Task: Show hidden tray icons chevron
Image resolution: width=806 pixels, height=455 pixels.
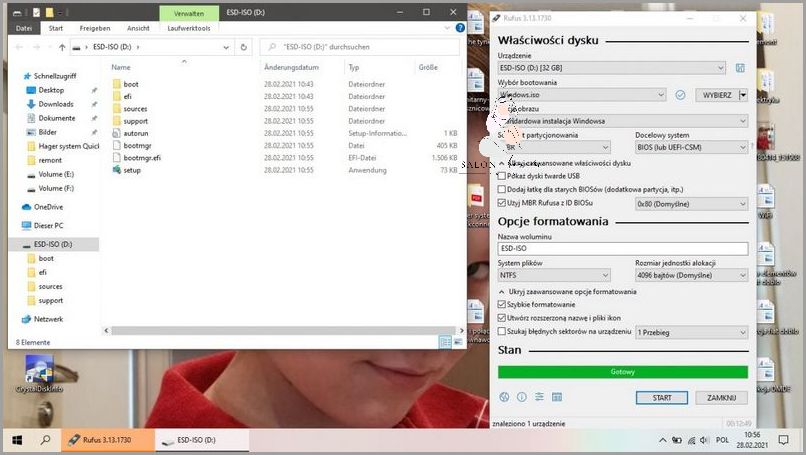Action: pyautogui.click(x=663, y=440)
